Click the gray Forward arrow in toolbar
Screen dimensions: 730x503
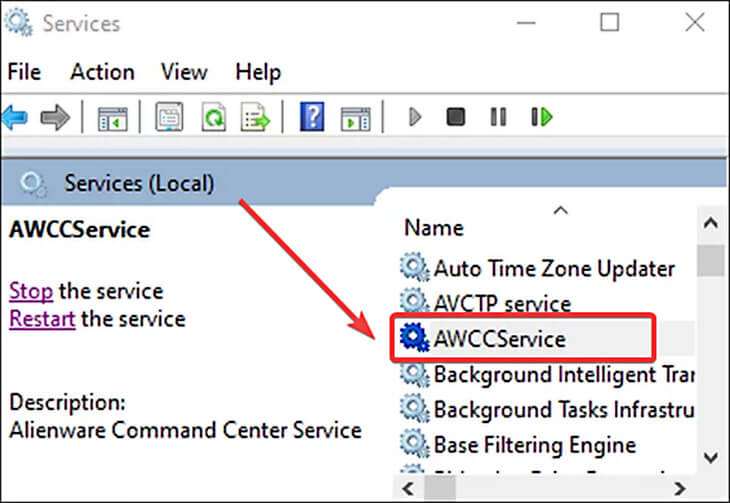tap(55, 117)
